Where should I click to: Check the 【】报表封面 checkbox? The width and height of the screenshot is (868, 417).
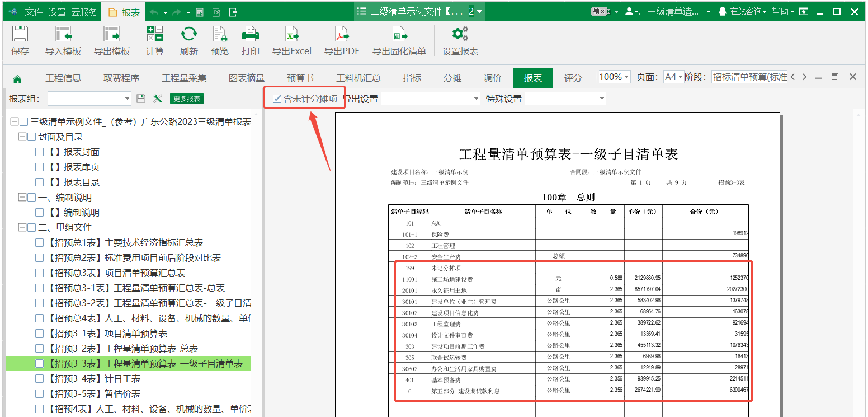tap(39, 152)
